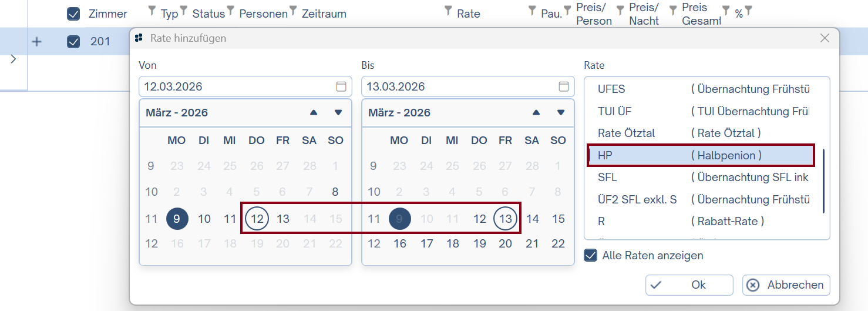Click the filter icon next to Zimmer column
This screenshot has height=311, width=868.
[152, 11]
